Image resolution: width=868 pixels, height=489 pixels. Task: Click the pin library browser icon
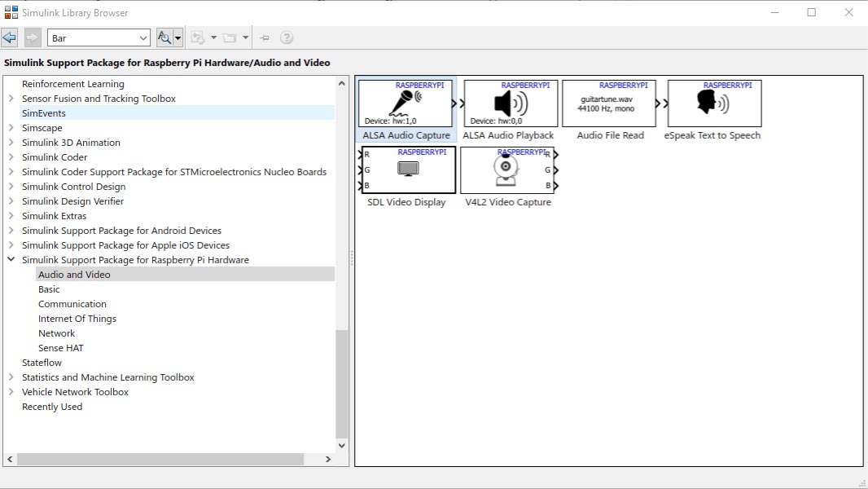(x=265, y=37)
